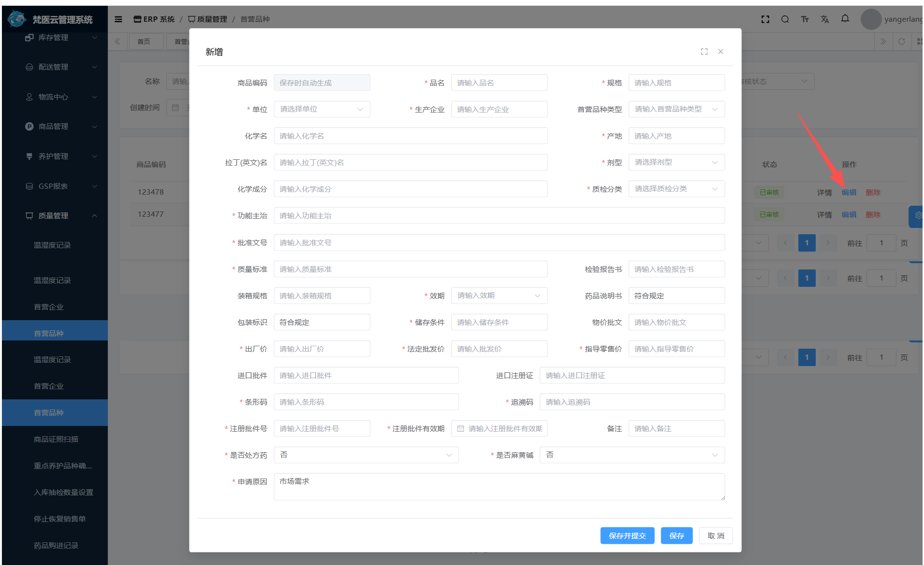
Task: Click the 取消 button
Action: (x=716, y=536)
